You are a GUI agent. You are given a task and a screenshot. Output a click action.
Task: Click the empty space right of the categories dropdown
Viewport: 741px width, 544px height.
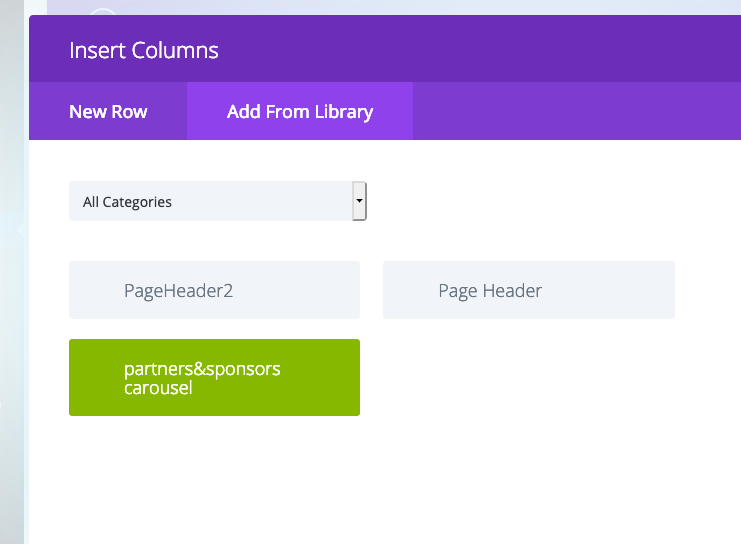click(x=553, y=201)
